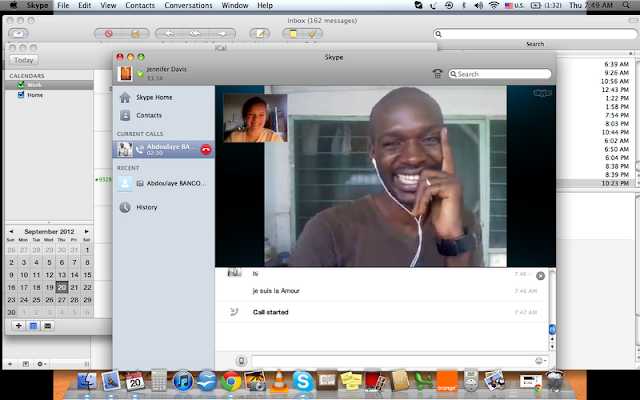Click the chat scrollbar blue thumb
The image size is (640, 400).
point(552,329)
